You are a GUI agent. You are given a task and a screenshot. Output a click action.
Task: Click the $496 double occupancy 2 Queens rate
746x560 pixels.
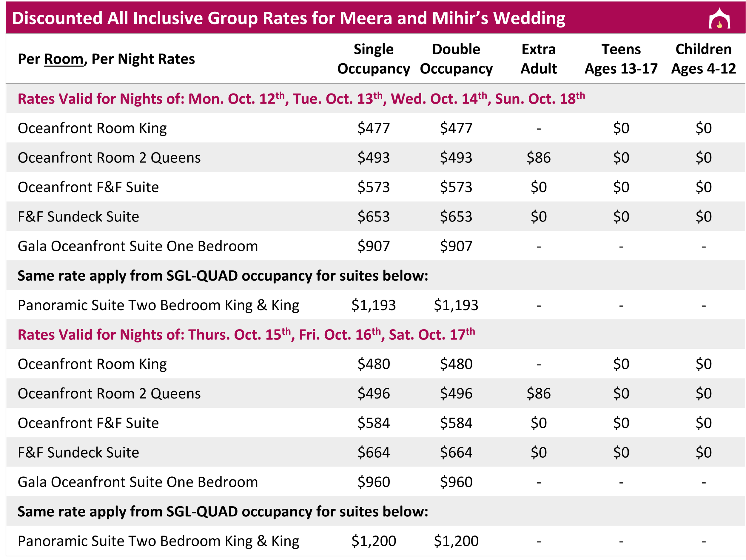(456, 393)
